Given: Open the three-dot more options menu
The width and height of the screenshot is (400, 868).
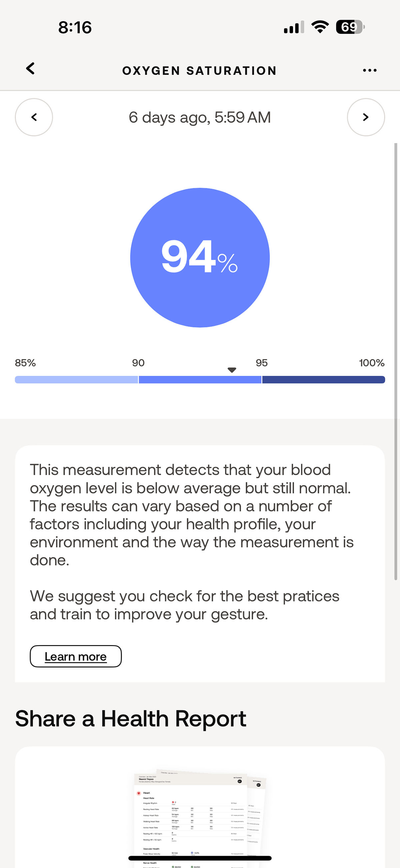Looking at the screenshot, I should [370, 70].
